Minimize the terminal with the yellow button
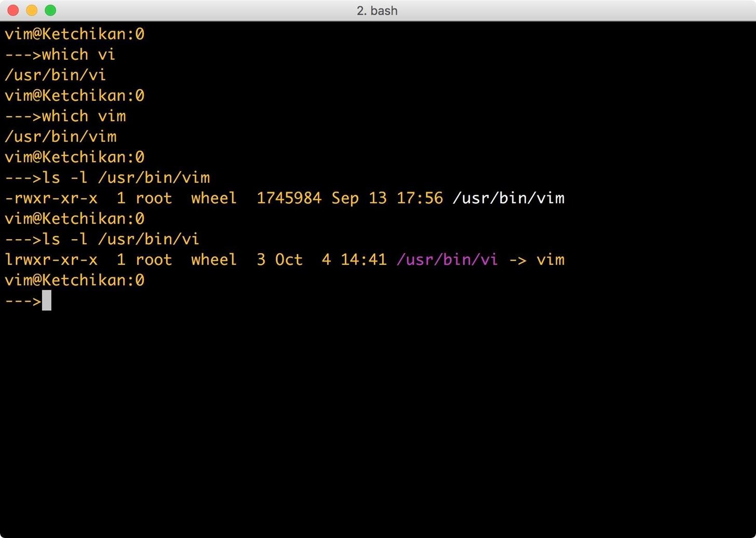 coord(32,10)
